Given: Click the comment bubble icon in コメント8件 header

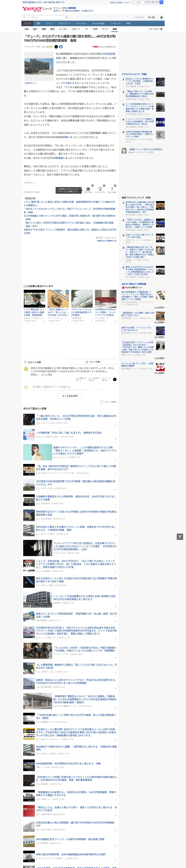Looking at the screenshot, I should click(x=25, y=362).
